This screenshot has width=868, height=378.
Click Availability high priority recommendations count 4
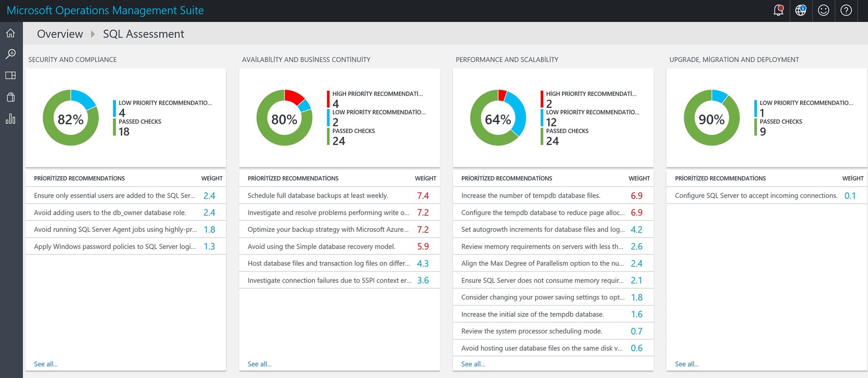click(x=336, y=104)
